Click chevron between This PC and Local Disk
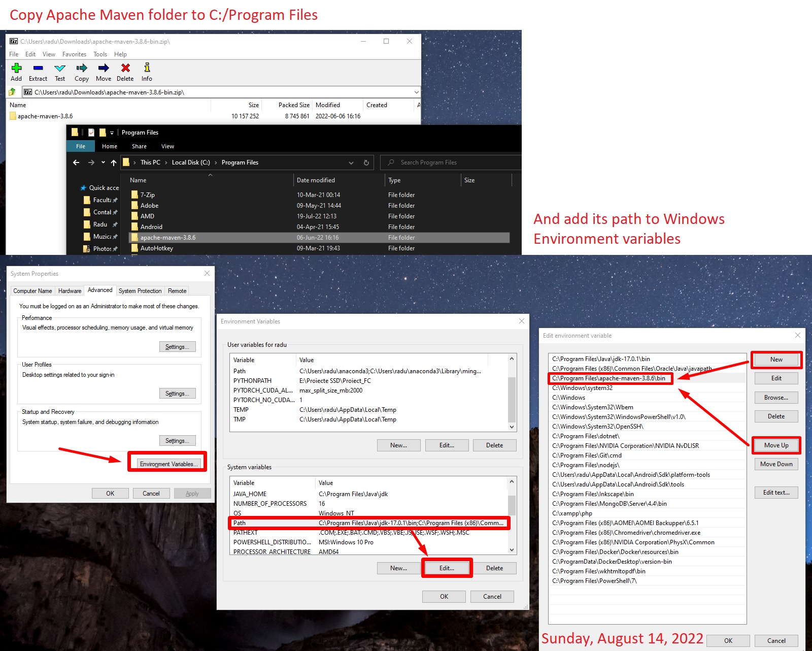The width and height of the screenshot is (812, 651). point(166,162)
